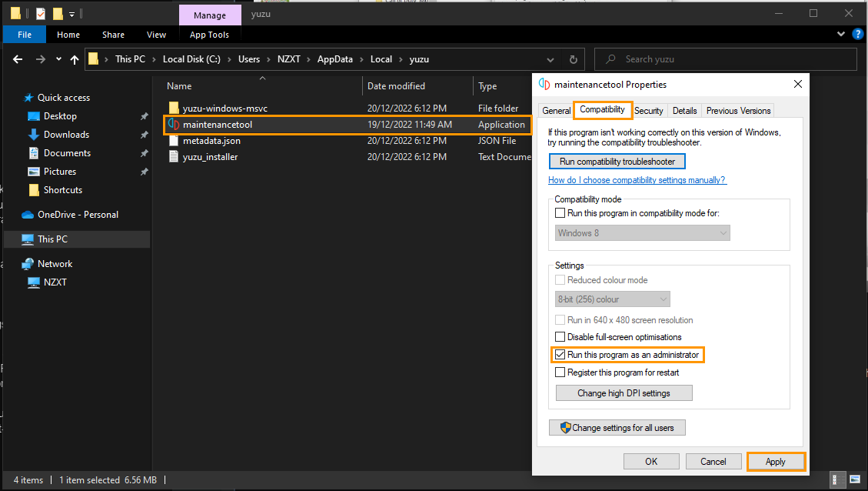The height and width of the screenshot is (491, 868).
Task: Open the 8-bit (256) colour dropdown
Action: pos(613,299)
